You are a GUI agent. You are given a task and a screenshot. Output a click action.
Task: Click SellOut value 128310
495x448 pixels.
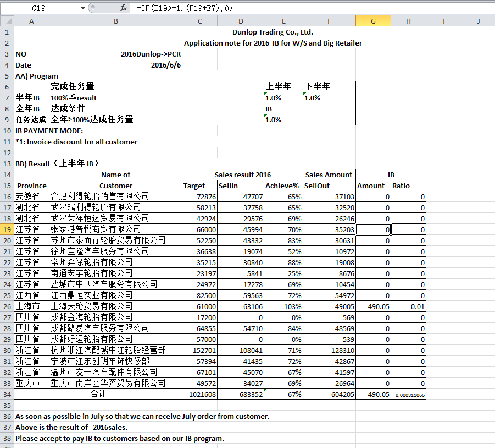click(329, 350)
